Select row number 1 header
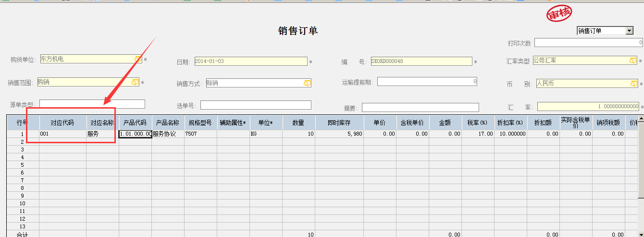The image size is (644, 237). (23, 134)
